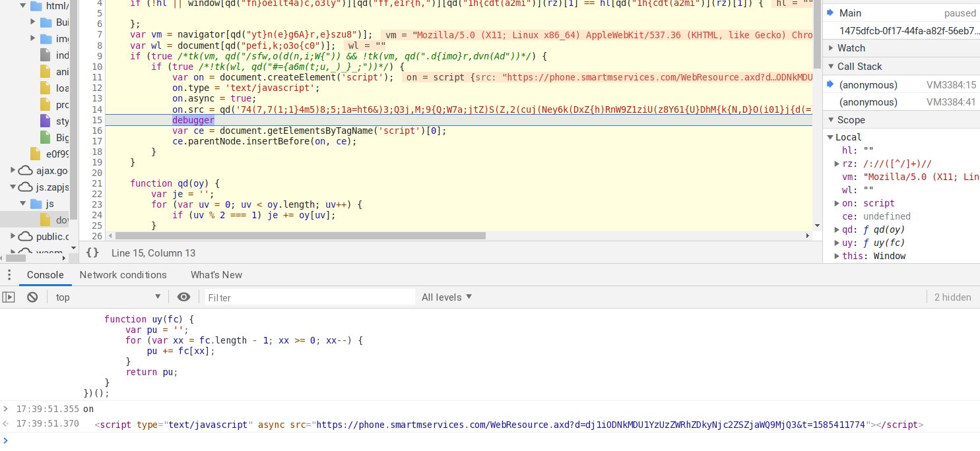Show the console sidebar
Image resolution: width=980 pixels, height=451 pixels.
9,297
